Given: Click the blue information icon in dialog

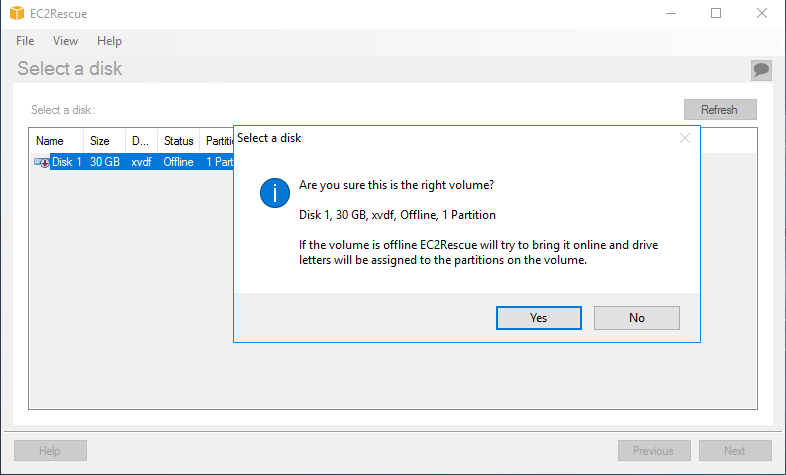Looking at the screenshot, I should [275, 193].
